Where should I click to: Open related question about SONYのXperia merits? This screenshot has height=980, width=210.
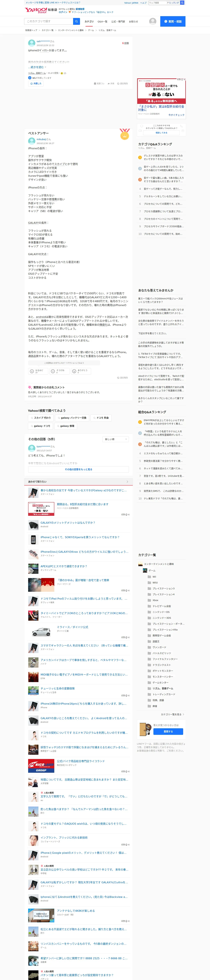[x=80, y=537]
